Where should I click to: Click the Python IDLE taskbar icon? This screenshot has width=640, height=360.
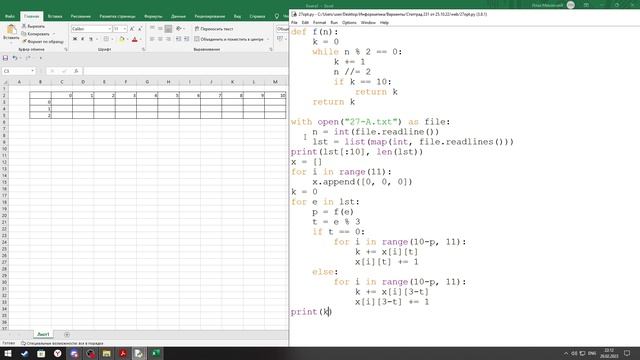coord(139,353)
